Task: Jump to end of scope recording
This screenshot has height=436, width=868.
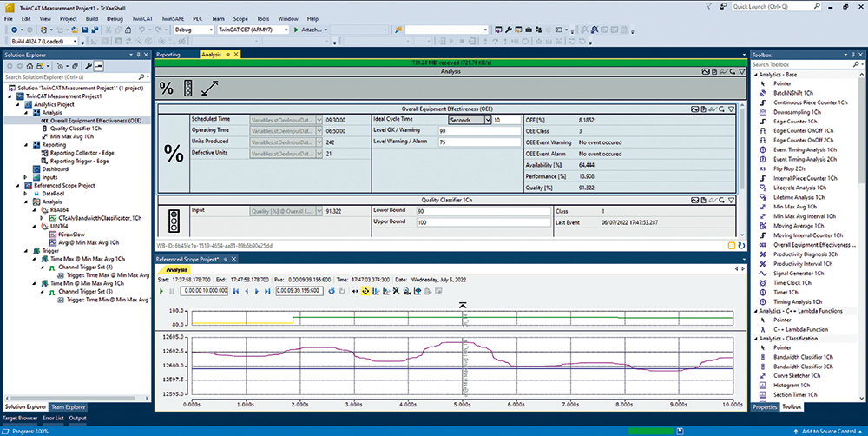Action: [x=267, y=291]
